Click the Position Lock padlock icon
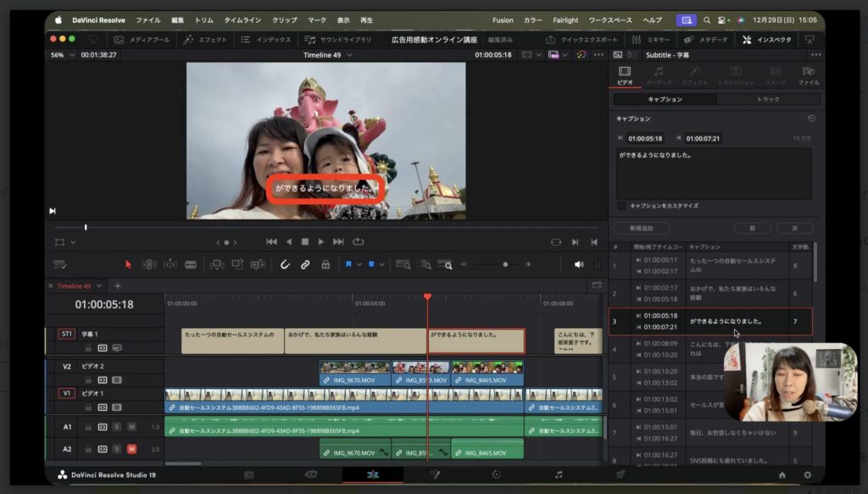868x494 pixels. [325, 264]
